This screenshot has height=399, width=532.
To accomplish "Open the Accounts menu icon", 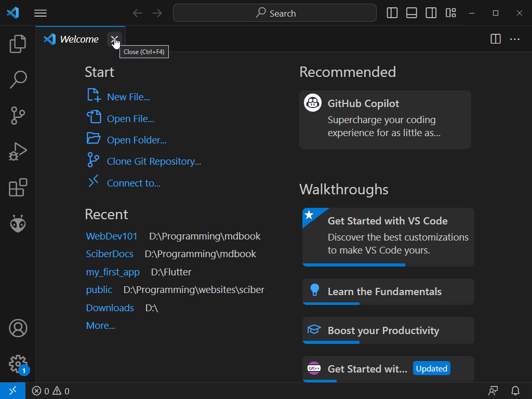I will point(18,328).
